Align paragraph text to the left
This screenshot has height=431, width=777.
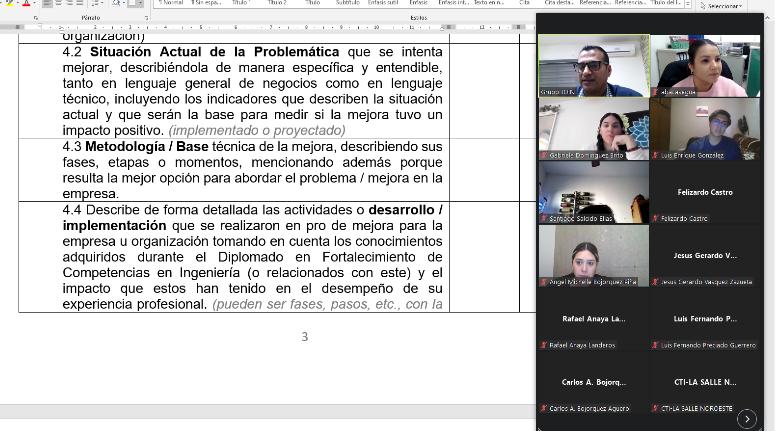(47, 3)
